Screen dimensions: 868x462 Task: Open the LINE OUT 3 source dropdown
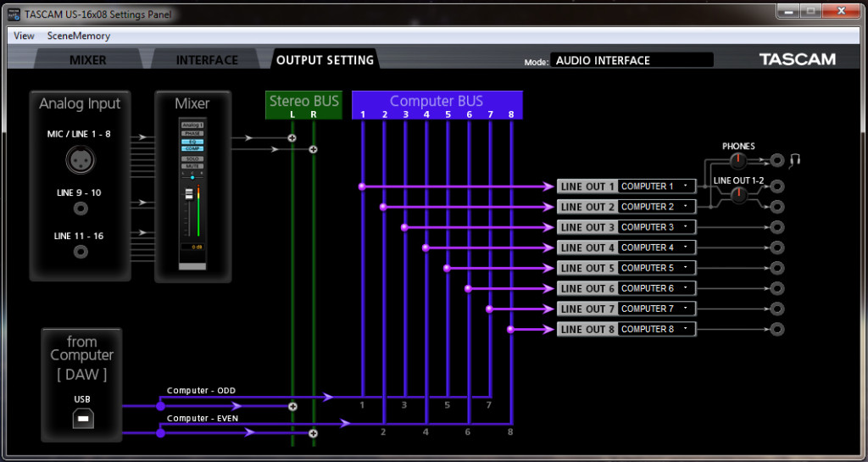coord(657,227)
